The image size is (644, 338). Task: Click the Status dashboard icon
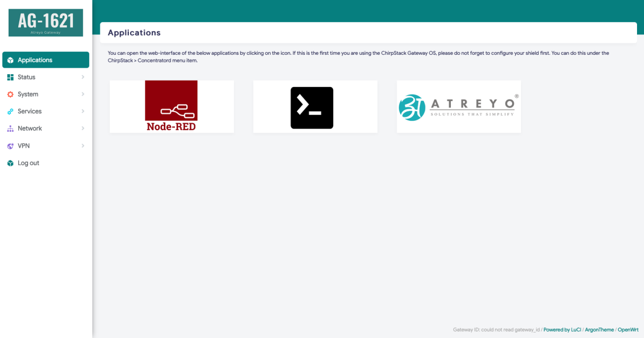pyautogui.click(x=10, y=77)
